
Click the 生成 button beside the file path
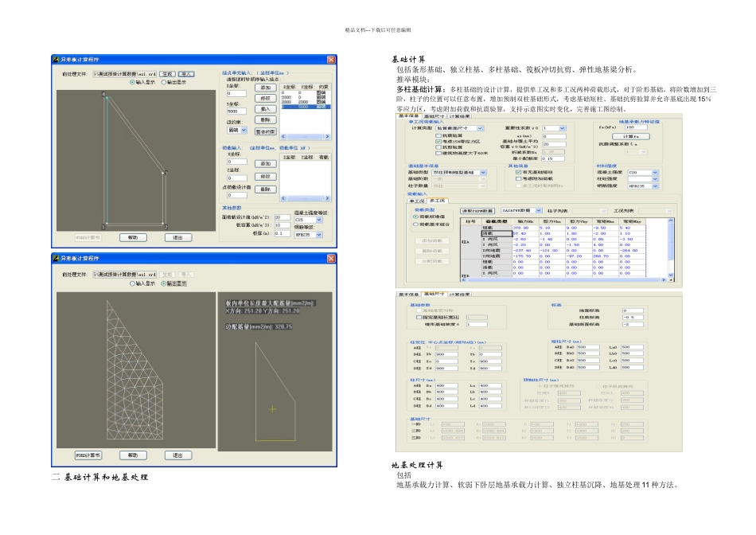tap(167, 73)
